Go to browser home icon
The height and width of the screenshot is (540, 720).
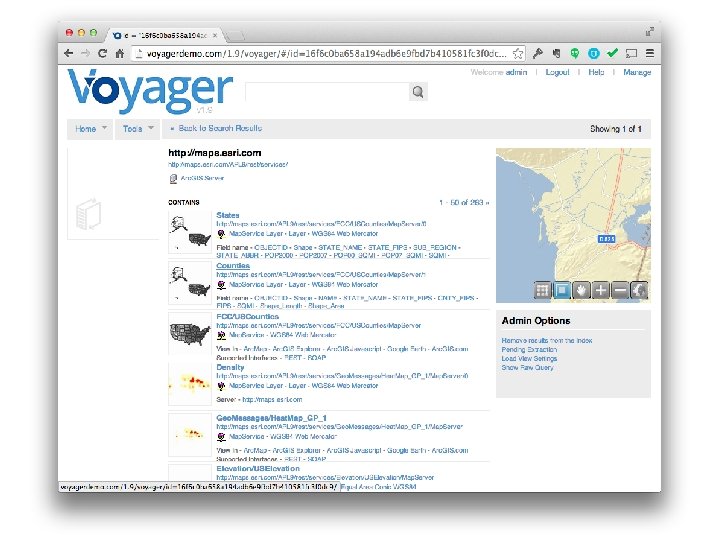120,53
